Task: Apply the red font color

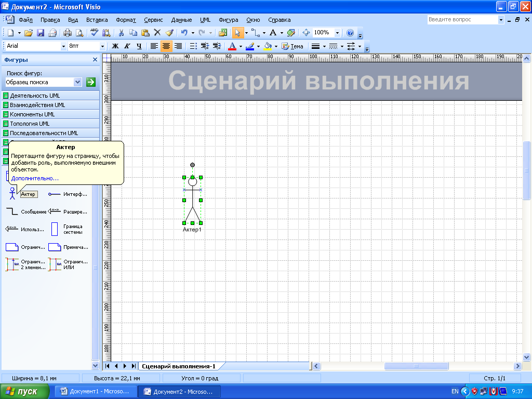Action: [232, 46]
